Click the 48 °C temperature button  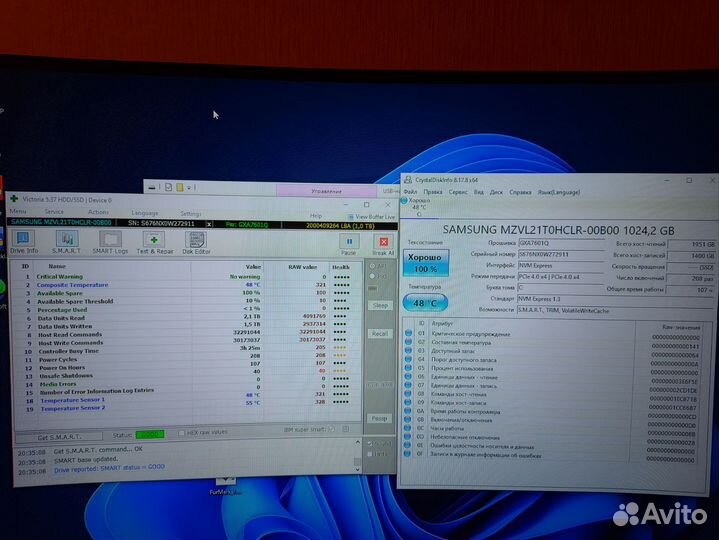[425, 303]
